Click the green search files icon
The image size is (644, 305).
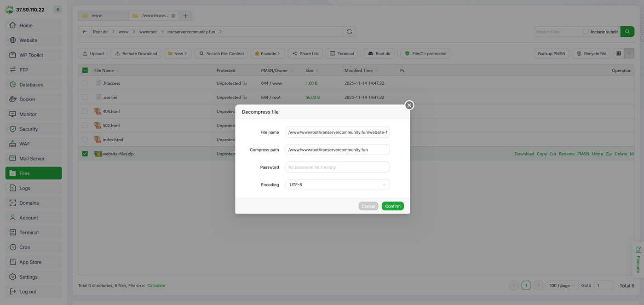pos(627,32)
